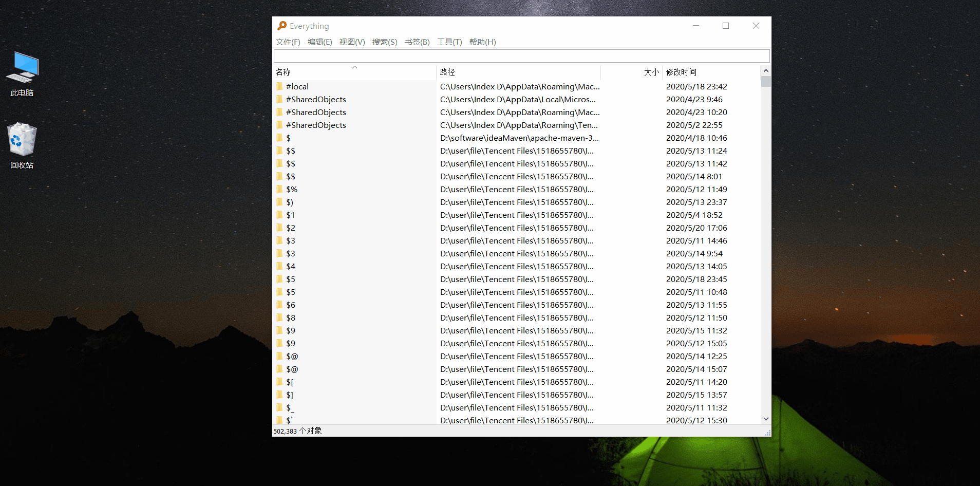The width and height of the screenshot is (980, 486).
Task: Click folder icon of $3 modified 2020/5/14 9:54
Action: (x=279, y=253)
